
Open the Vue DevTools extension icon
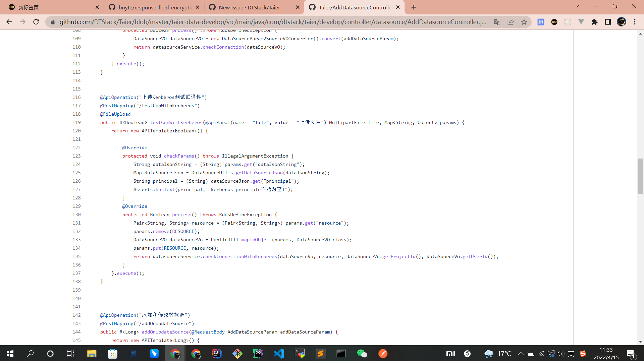(x=581, y=22)
